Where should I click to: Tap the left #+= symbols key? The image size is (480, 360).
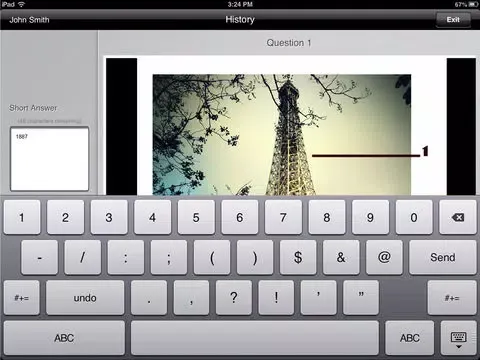click(x=22, y=298)
